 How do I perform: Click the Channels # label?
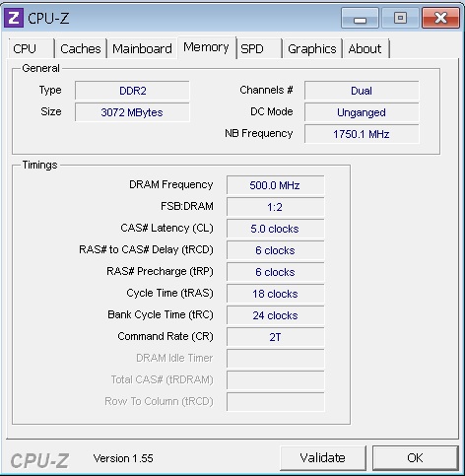point(266,90)
